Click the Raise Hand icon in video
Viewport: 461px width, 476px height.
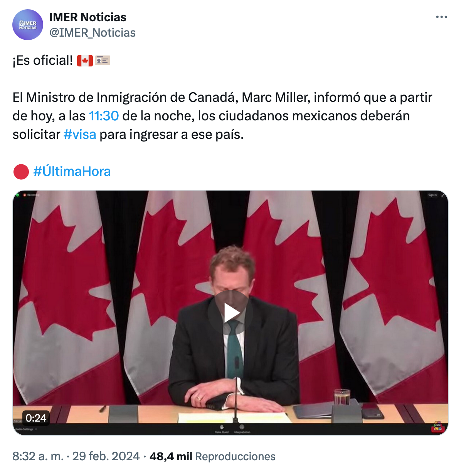point(222,428)
